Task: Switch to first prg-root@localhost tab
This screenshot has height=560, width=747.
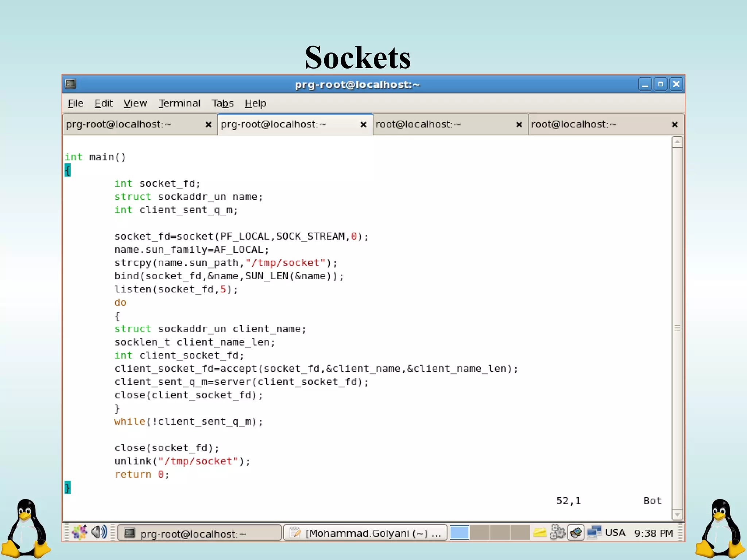Action: coord(140,125)
